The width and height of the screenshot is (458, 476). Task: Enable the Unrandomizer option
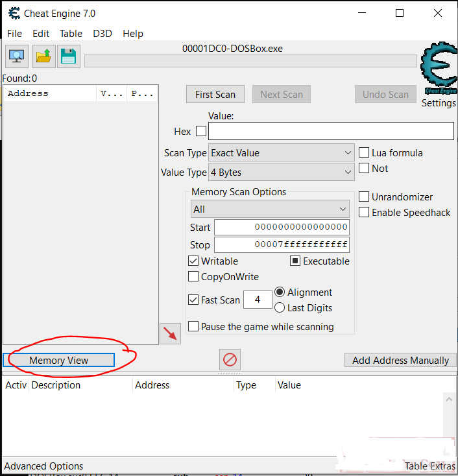tap(364, 196)
